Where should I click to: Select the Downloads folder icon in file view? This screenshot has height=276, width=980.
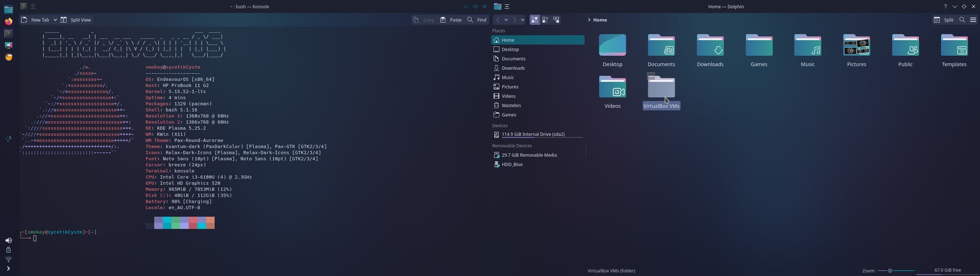point(710,45)
